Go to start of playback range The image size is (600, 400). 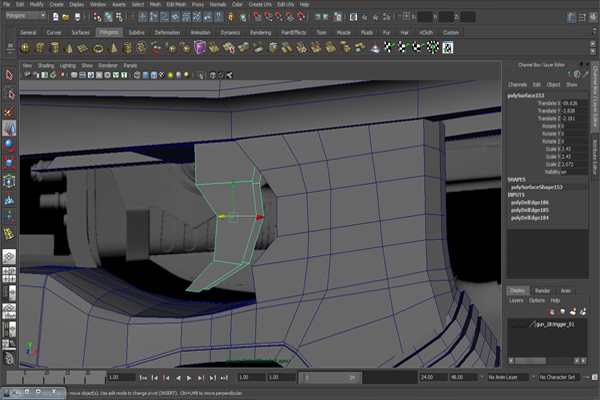pos(143,378)
